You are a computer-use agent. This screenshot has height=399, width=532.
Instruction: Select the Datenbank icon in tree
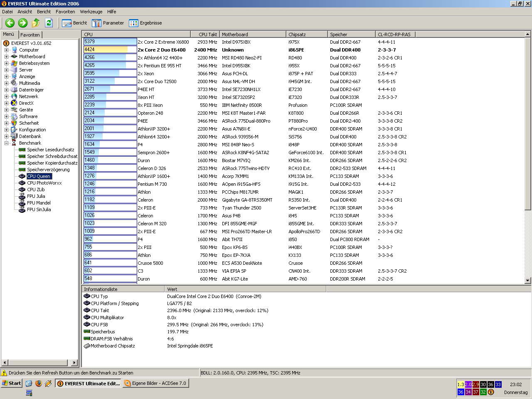pyautogui.click(x=14, y=136)
